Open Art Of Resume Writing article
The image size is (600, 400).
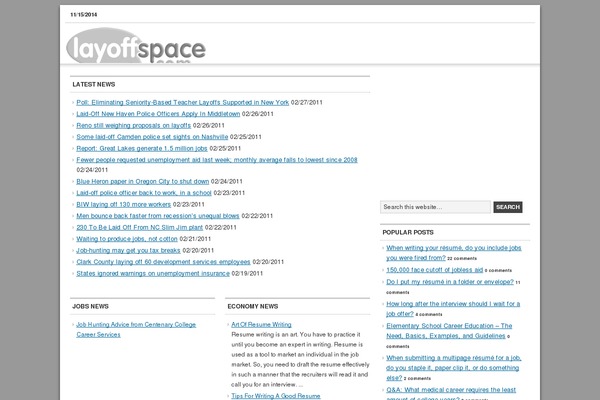click(x=261, y=325)
